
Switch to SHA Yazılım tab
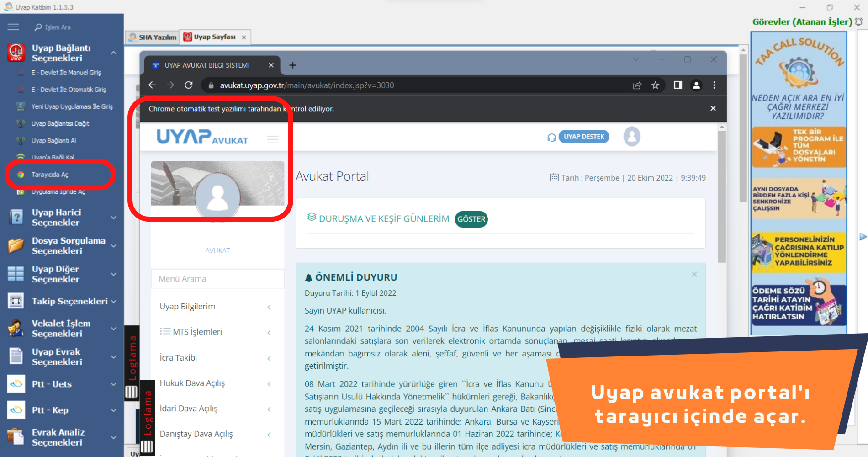coord(153,37)
